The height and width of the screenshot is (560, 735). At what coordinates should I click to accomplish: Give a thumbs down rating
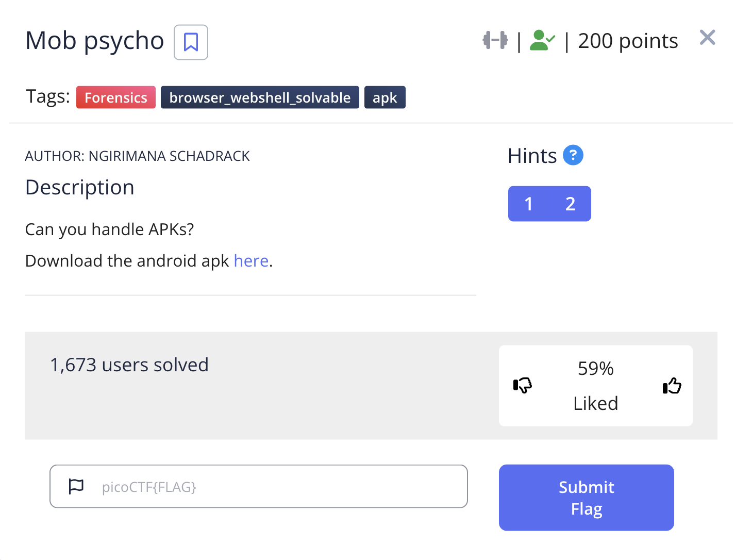(x=522, y=385)
